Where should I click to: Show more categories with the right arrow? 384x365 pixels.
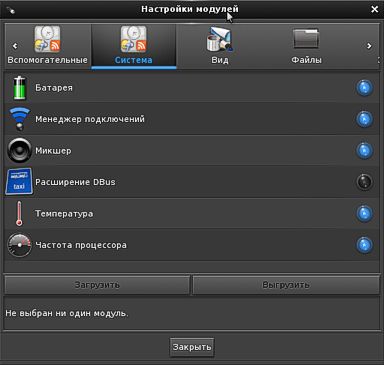(369, 46)
